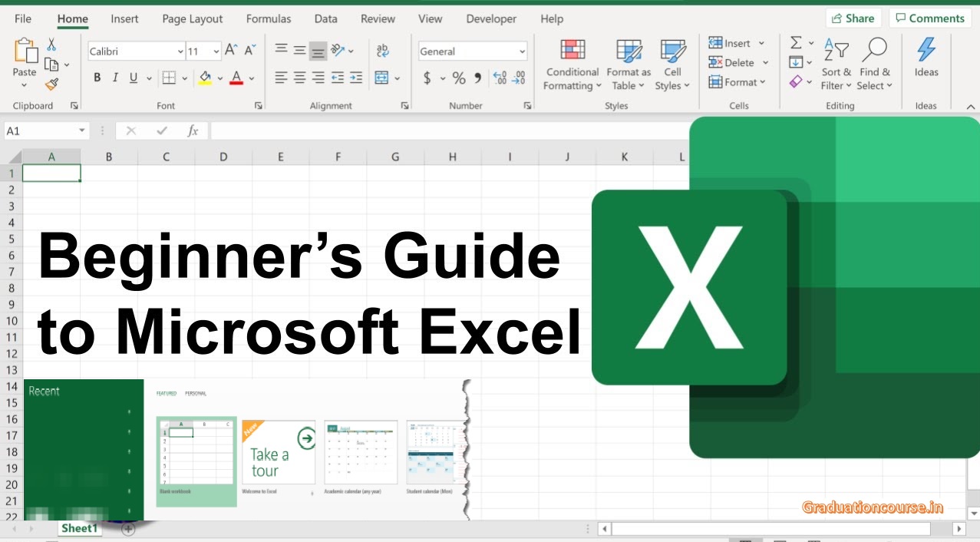Toggle Wrap Text in Alignment group
The width and height of the screenshot is (980, 542).
click(382, 51)
